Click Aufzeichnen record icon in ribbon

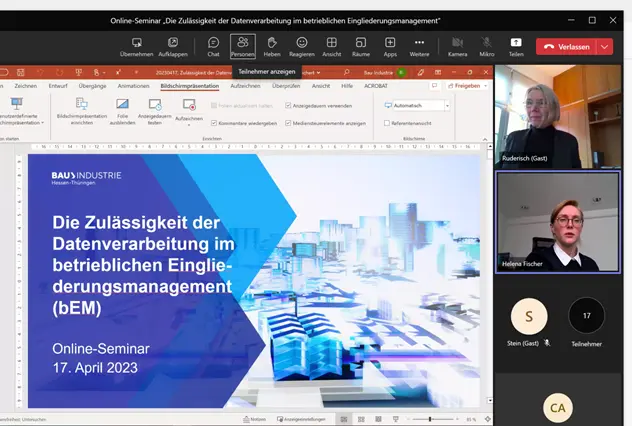189,105
